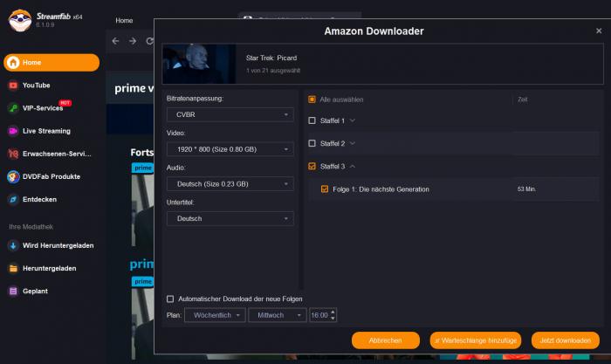The width and height of the screenshot is (611, 364).
Task: Click the Folge 1 duration 53 Min.
Action: tap(527, 189)
